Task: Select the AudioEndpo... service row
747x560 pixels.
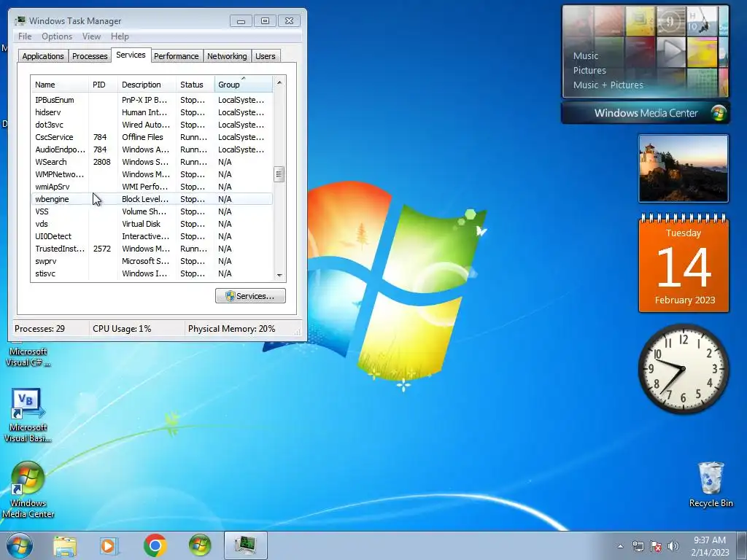Action: click(x=152, y=149)
